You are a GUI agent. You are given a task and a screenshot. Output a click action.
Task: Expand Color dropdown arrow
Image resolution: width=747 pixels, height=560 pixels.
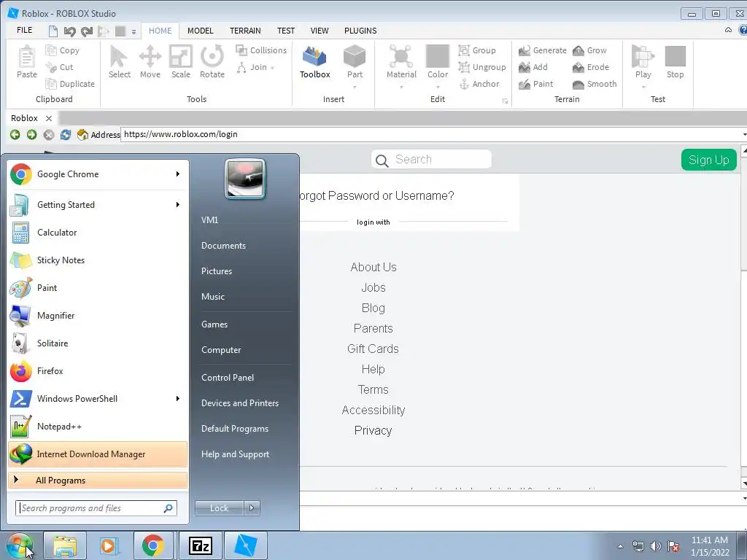(438, 87)
